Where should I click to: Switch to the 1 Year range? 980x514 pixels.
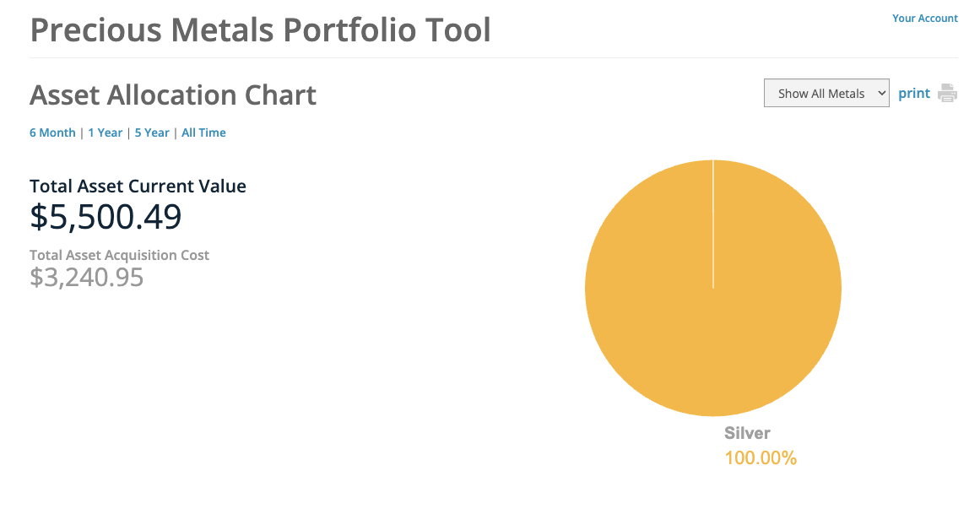coord(106,133)
